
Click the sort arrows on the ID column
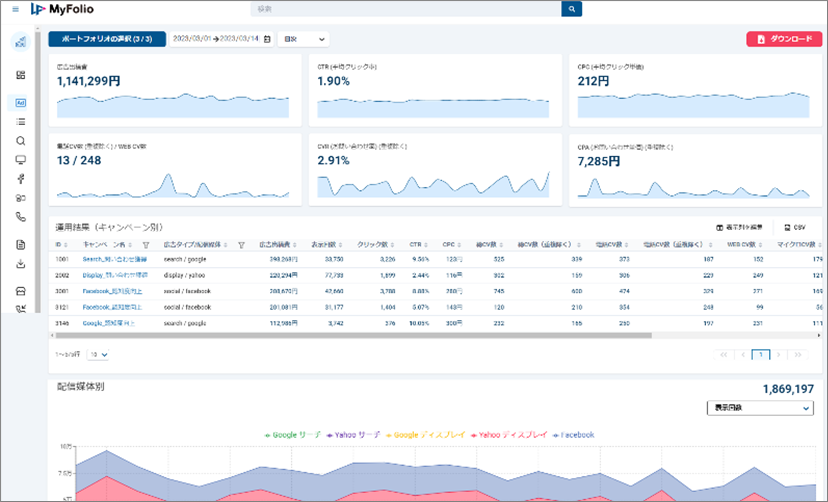[x=66, y=245]
